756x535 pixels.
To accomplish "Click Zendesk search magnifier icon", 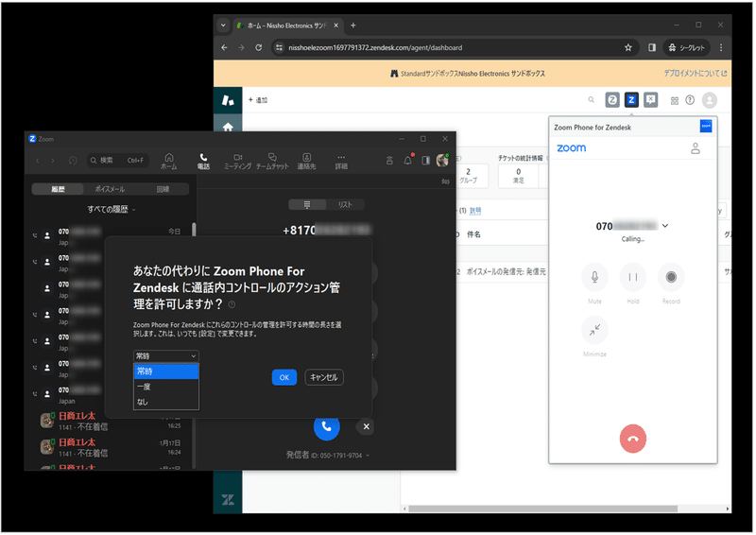I will click(x=593, y=100).
